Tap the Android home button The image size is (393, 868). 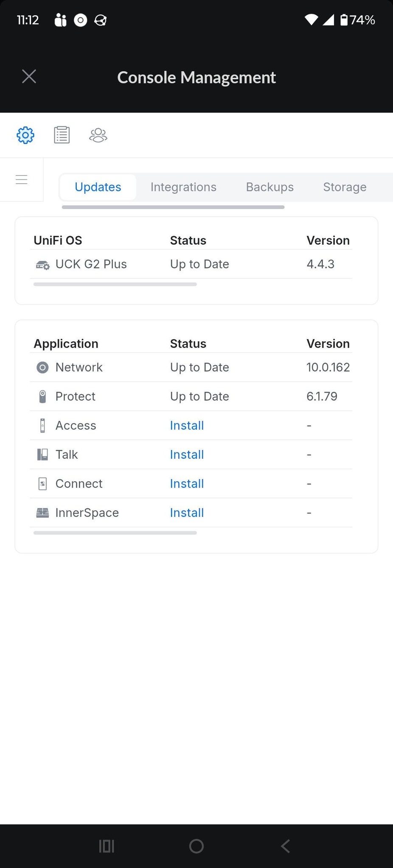tap(196, 846)
